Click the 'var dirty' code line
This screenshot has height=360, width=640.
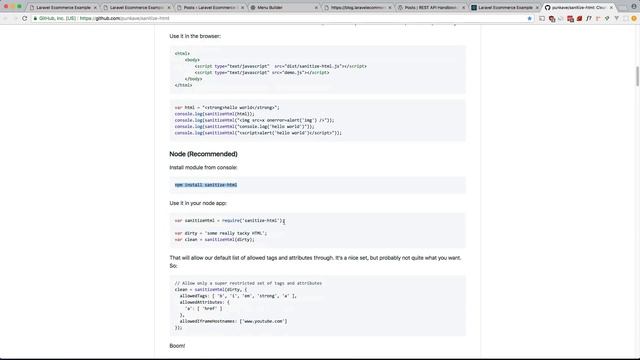pyautogui.click(x=221, y=233)
